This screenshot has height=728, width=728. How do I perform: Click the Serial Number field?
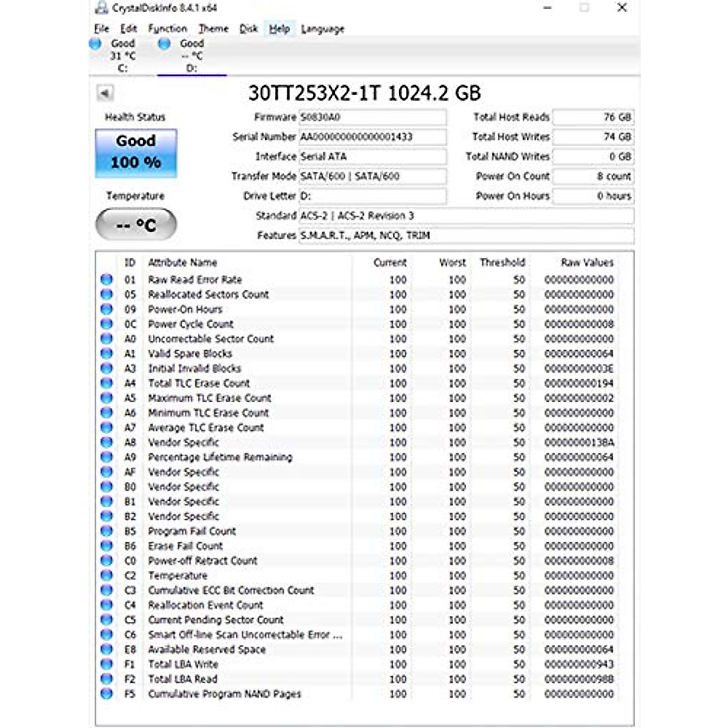pos(372,137)
